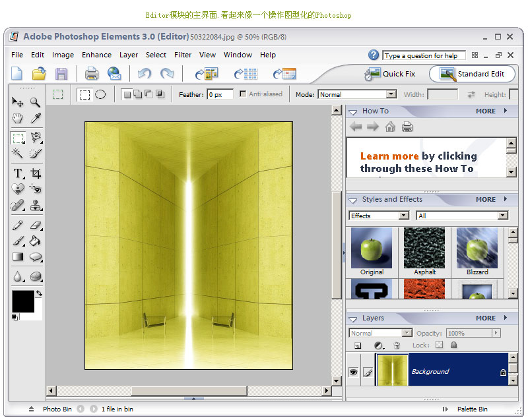Viewport: 528px width, 420px height.
Task: Collapse the How To palette
Action: click(353, 112)
